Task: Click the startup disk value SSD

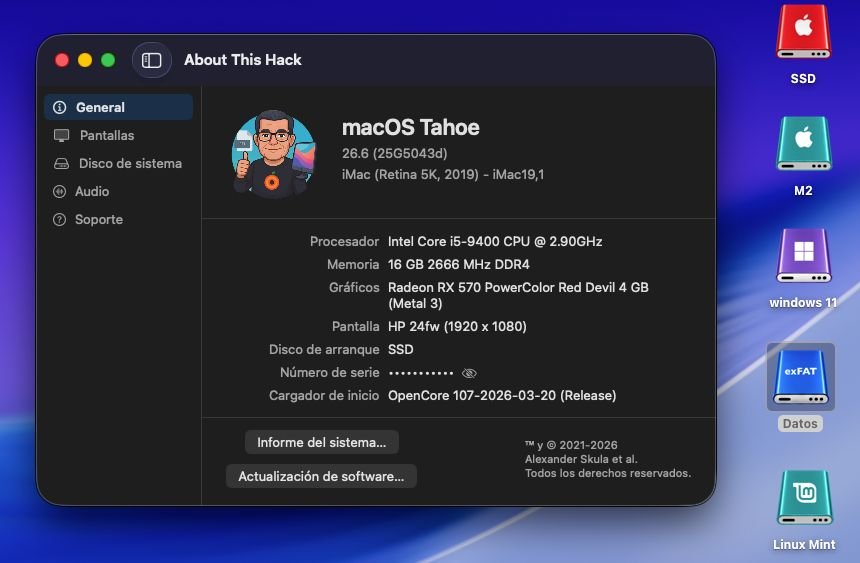Action: [400, 350]
